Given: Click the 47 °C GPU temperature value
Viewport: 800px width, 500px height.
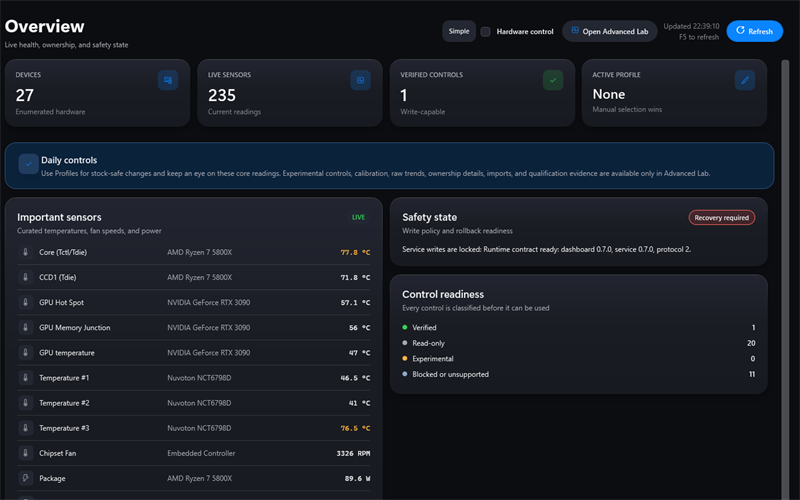Looking at the screenshot, I should click(x=360, y=353).
